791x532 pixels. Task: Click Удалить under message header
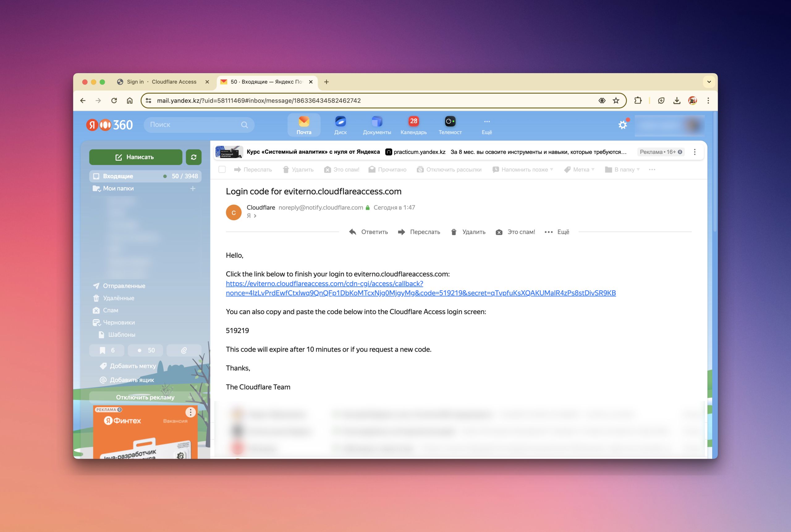(468, 232)
